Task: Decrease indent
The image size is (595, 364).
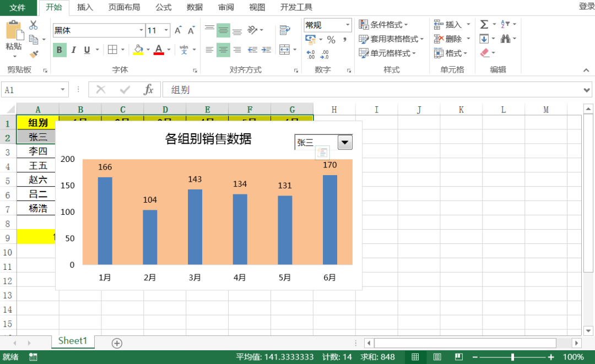Action: tap(252, 50)
